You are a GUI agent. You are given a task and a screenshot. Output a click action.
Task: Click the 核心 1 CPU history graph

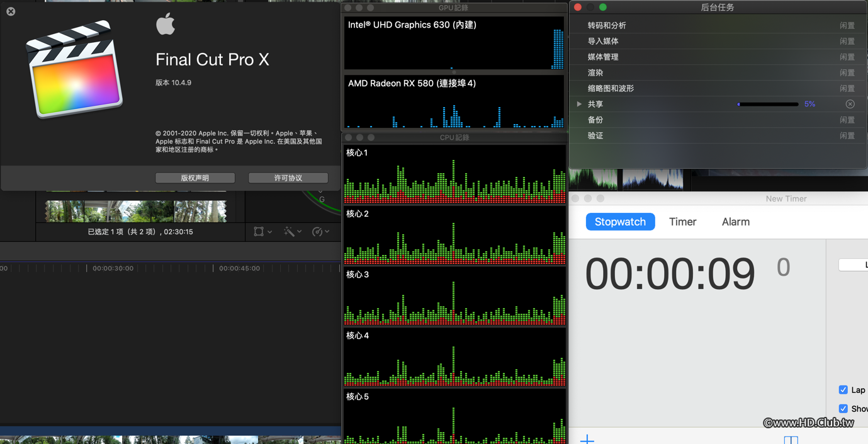coord(454,174)
